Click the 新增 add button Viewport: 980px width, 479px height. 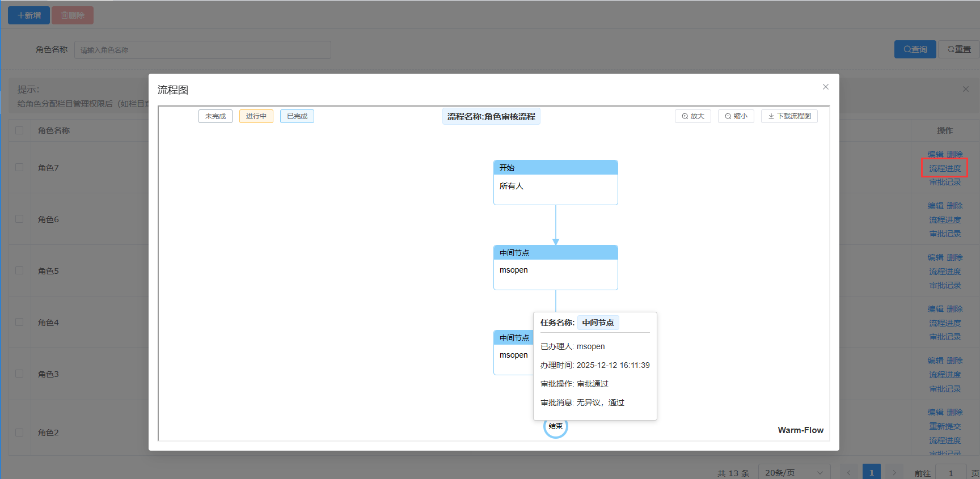coord(29,15)
